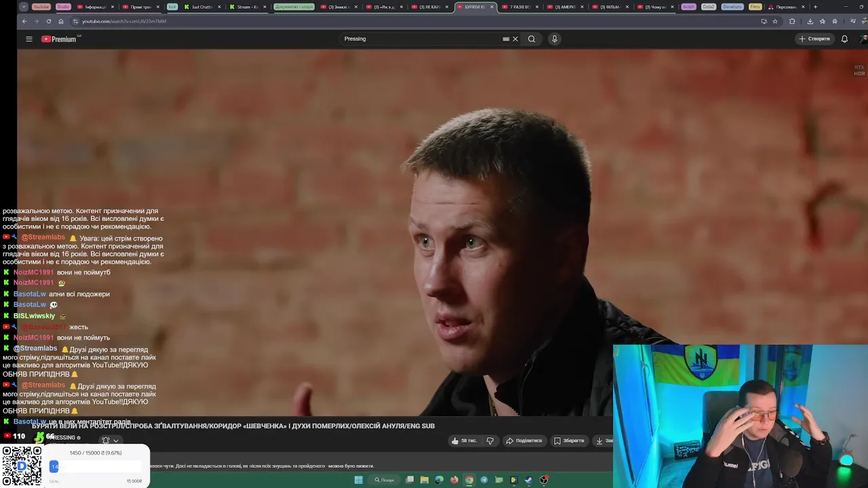The height and width of the screenshot is (488, 868).
Task: Click the video title ending ENG SUB
Action: tap(233, 426)
